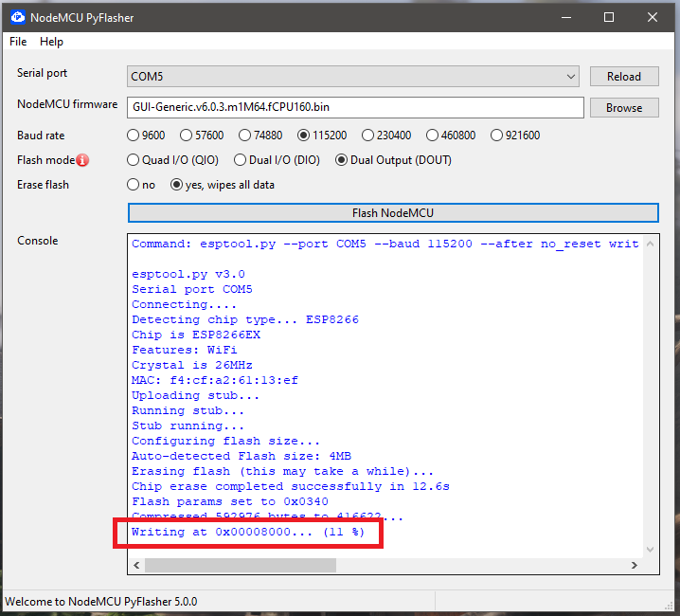The width and height of the screenshot is (680, 616).
Task: Open the File menu
Action: point(18,42)
